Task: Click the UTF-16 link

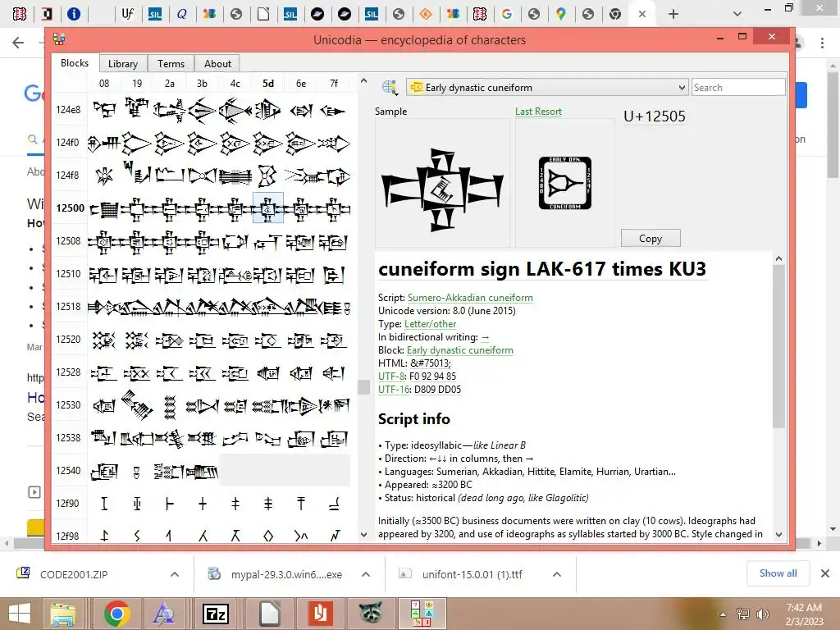Action: coord(393,390)
